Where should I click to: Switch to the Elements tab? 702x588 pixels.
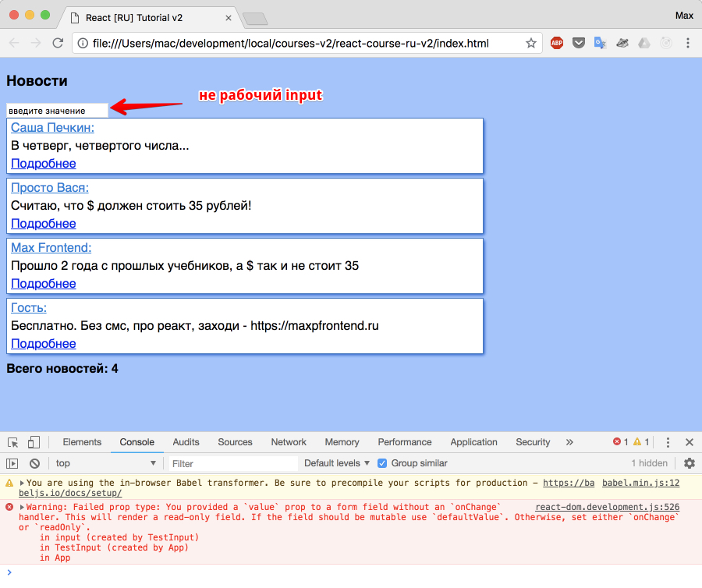click(82, 442)
